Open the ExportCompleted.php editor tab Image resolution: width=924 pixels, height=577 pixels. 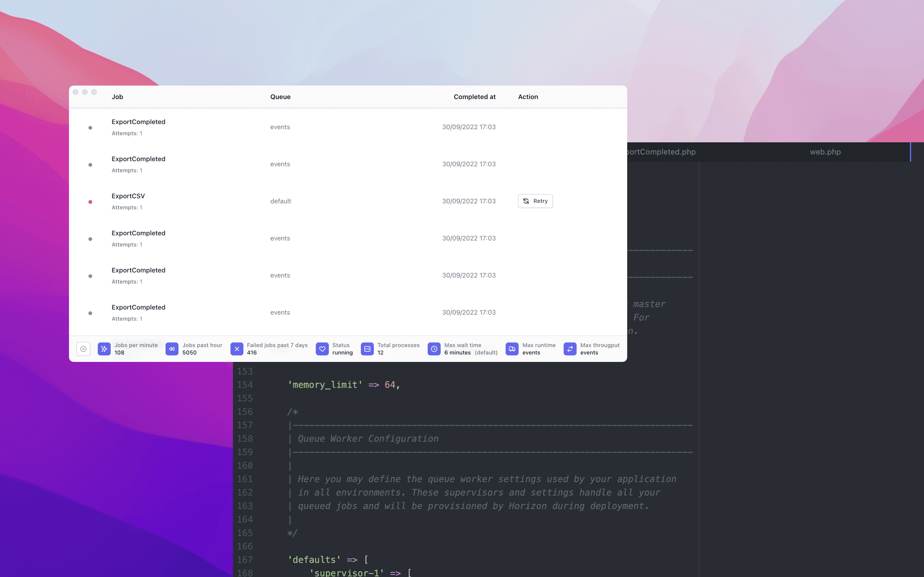click(661, 152)
